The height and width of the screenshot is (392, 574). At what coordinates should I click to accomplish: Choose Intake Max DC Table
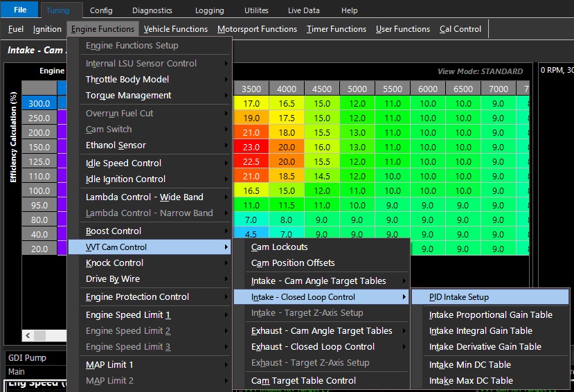471,381
